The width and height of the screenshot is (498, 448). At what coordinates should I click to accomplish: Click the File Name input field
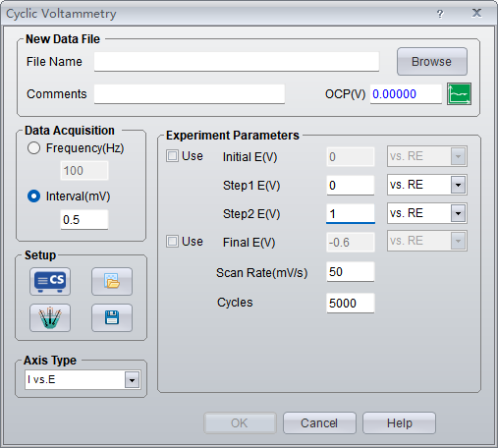237,62
